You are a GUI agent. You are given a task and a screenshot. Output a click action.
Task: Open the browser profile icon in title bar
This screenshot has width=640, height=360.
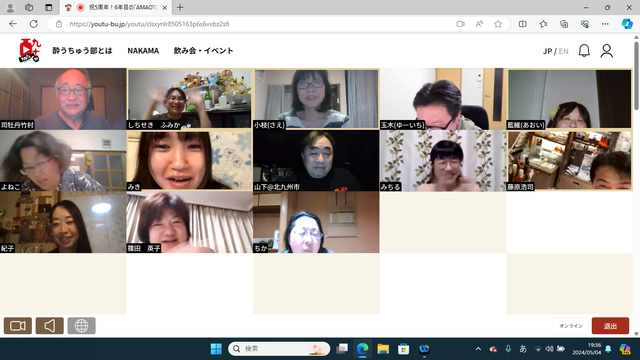tap(10, 7)
